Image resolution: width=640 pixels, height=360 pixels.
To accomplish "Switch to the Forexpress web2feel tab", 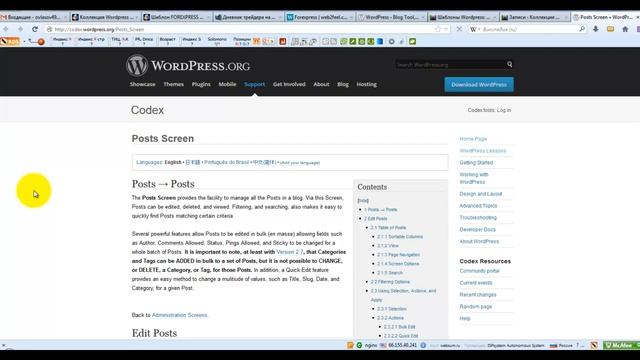I will (x=320, y=17).
